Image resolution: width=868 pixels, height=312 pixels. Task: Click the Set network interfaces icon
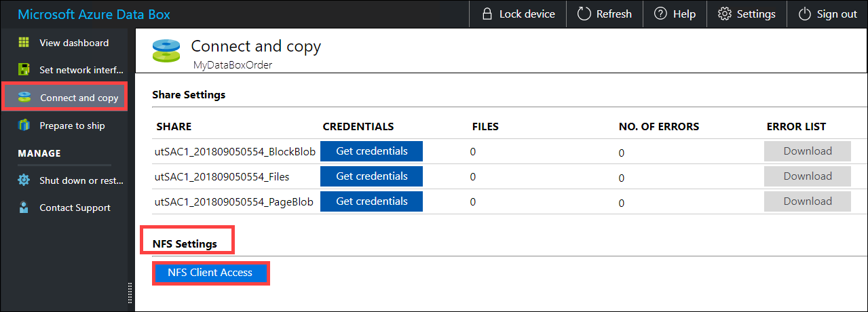[x=24, y=70]
